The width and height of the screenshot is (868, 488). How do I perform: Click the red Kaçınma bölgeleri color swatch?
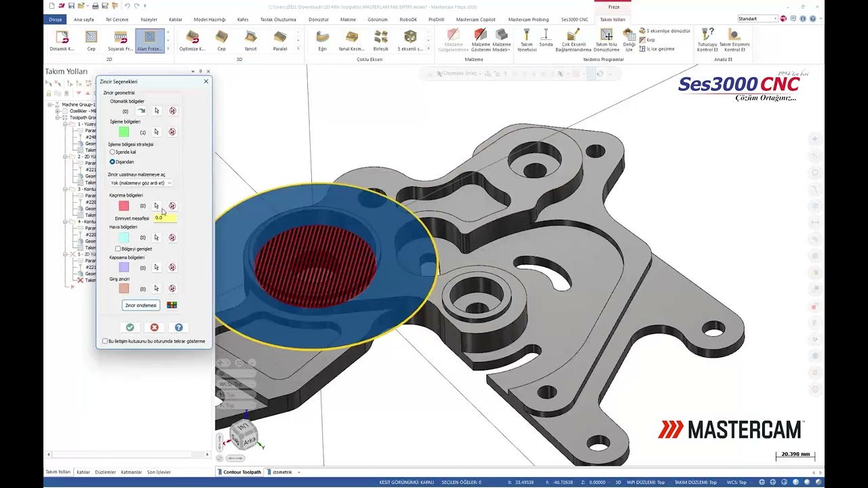(124, 206)
